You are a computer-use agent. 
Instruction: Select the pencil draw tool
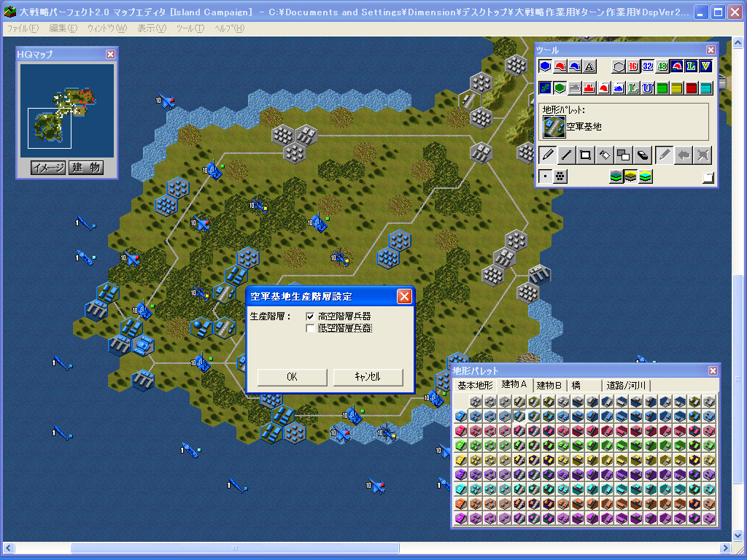[546, 155]
